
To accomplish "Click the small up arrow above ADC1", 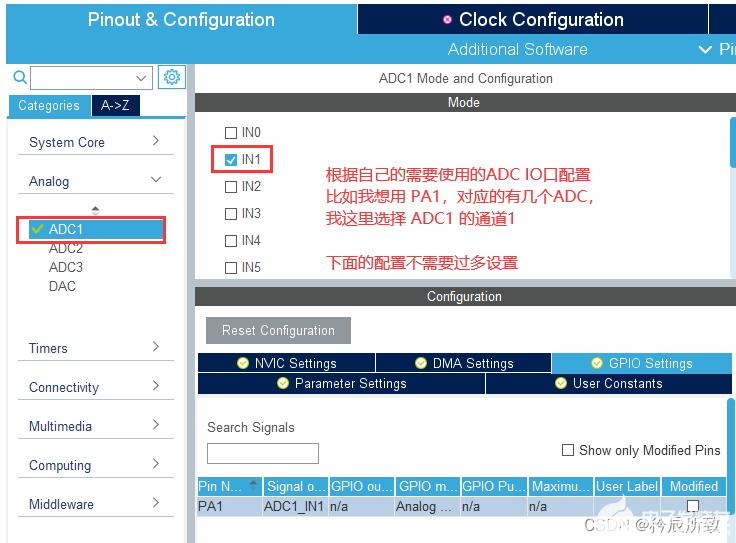I will coord(95,208).
